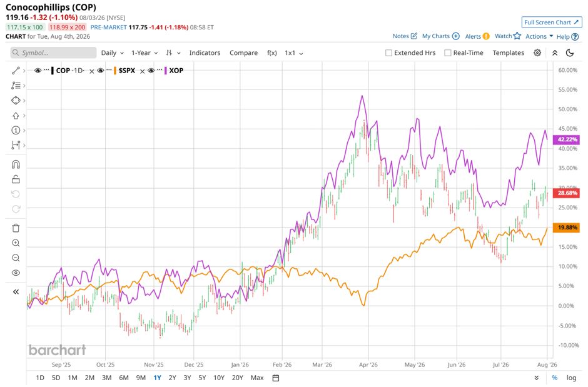Image resolution: width=588 pixels, height=387 pixels.
Task: Open the f(x) expressions menu
Action: (x=272, y=53)
